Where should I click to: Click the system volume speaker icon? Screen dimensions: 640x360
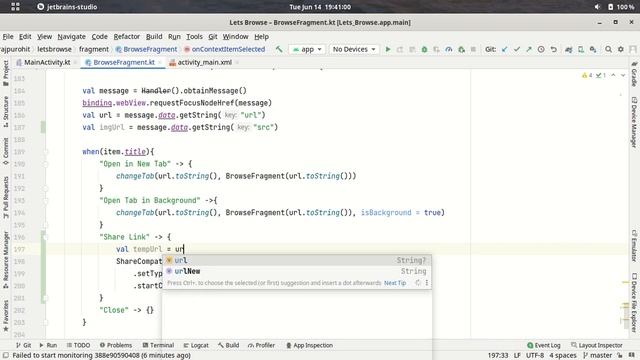(597, 7)
